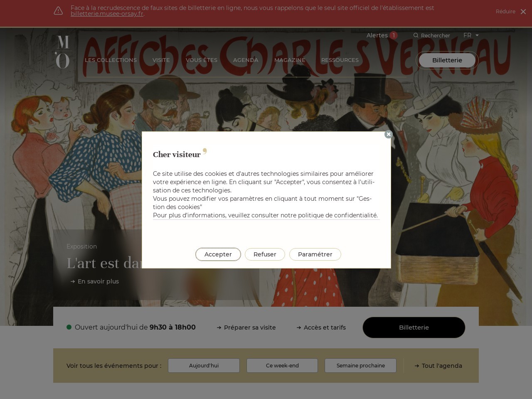The width and height of the screenshot is (532, 399).
Task: Click the search magnifier icon
Action: (x=416, y=35)
